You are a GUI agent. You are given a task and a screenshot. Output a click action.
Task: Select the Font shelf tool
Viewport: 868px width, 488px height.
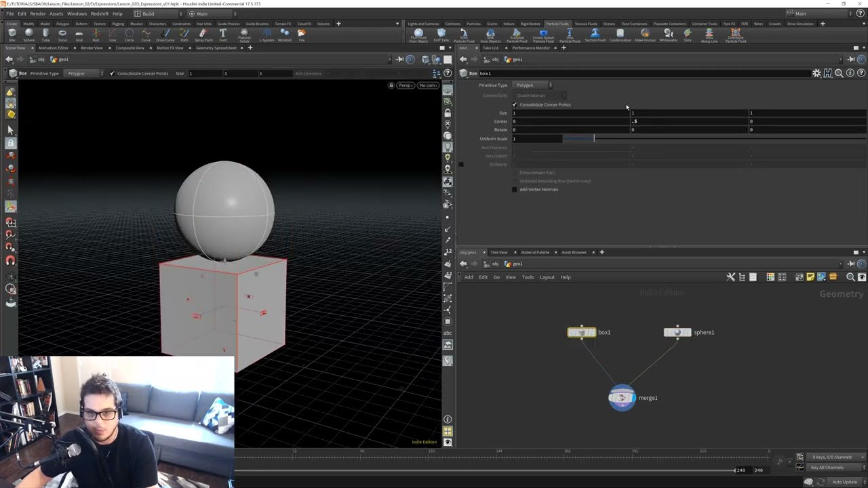coord(222,35)
